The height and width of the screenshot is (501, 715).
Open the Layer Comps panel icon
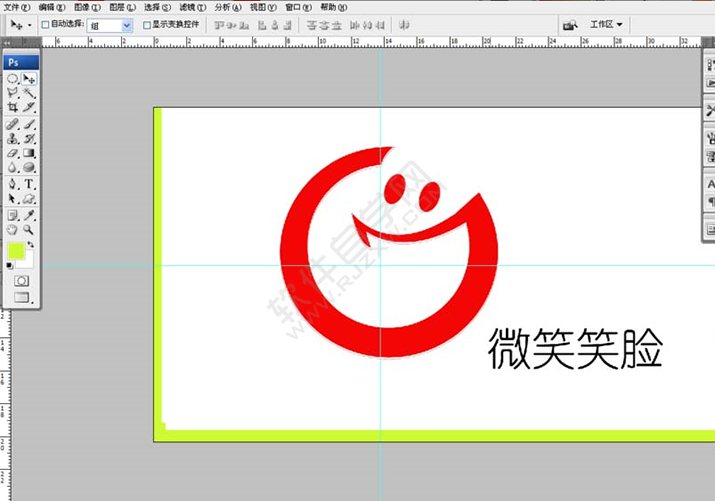coord(710,229)
